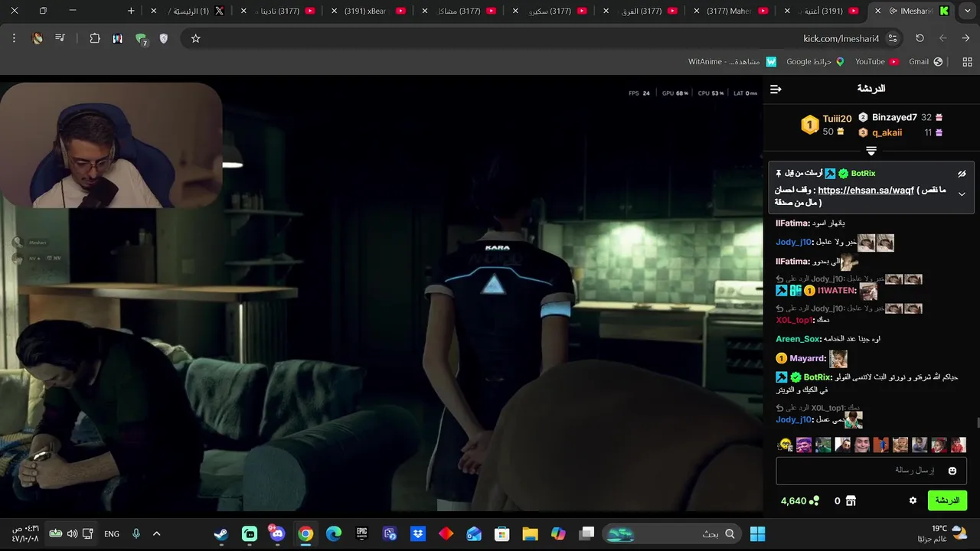Viewport: 980px width, 551px height.
Task: Open the Chrome profile avatar
Action: pos(38,38)
